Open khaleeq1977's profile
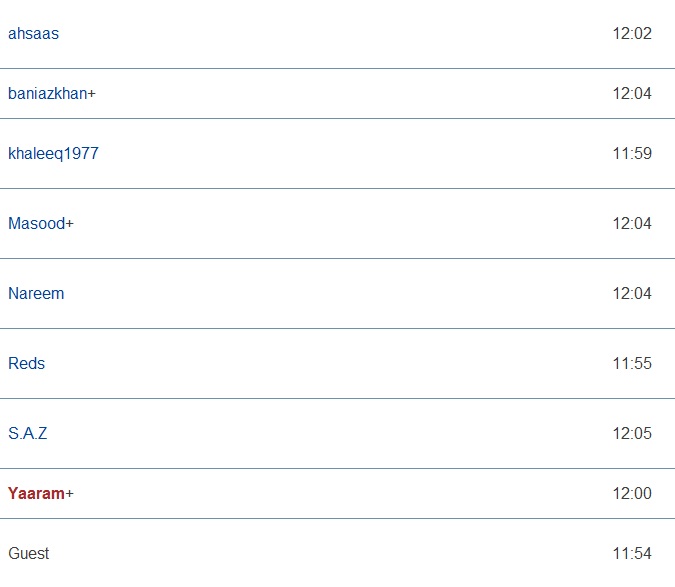Screen dimensions: 675x587 point(53,154)
